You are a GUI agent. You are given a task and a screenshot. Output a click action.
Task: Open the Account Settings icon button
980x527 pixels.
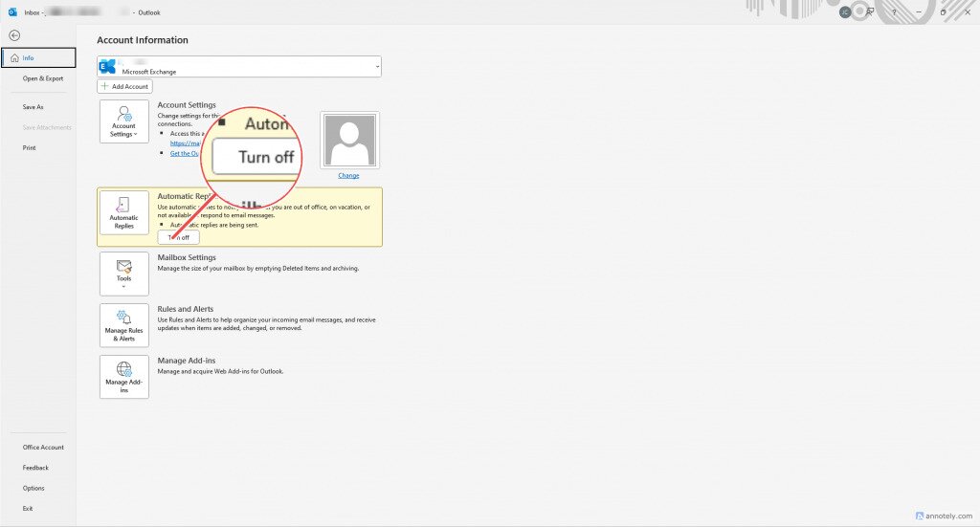click(123, 121)
